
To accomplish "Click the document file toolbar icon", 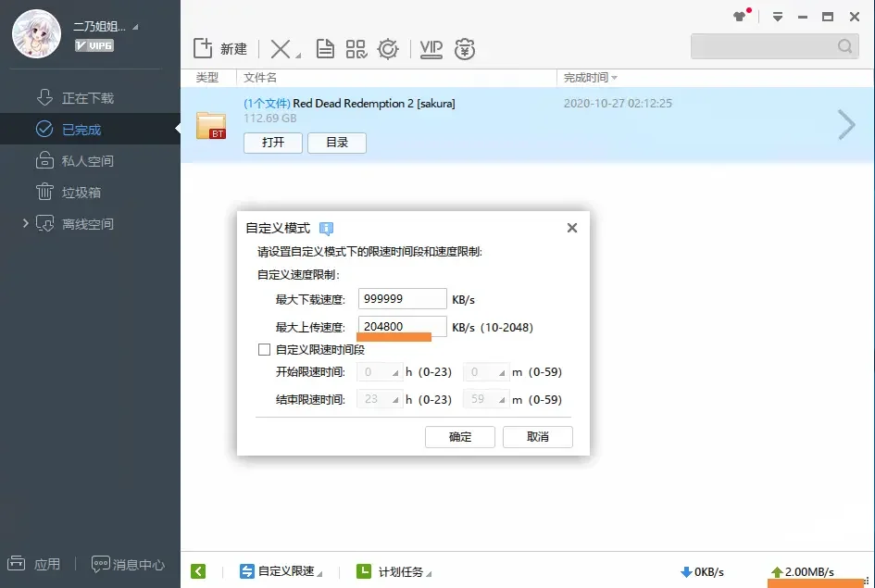I will 325,49.
